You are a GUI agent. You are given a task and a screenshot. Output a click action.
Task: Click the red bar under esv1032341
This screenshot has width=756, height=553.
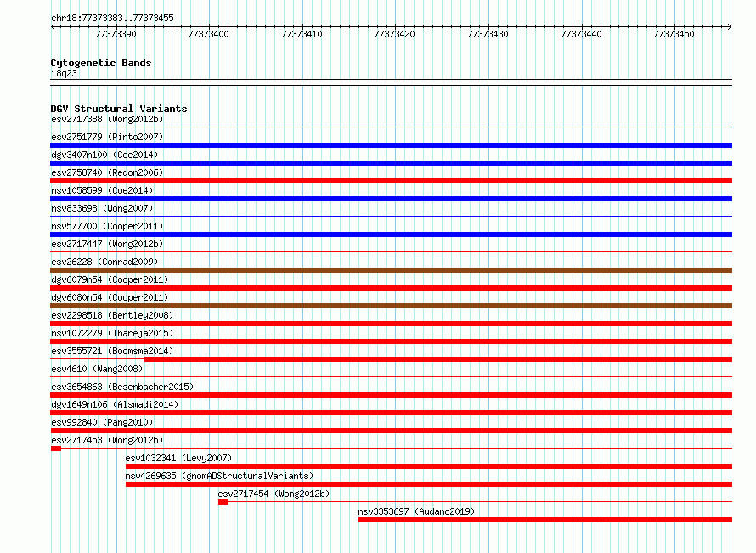pos(429,466)
